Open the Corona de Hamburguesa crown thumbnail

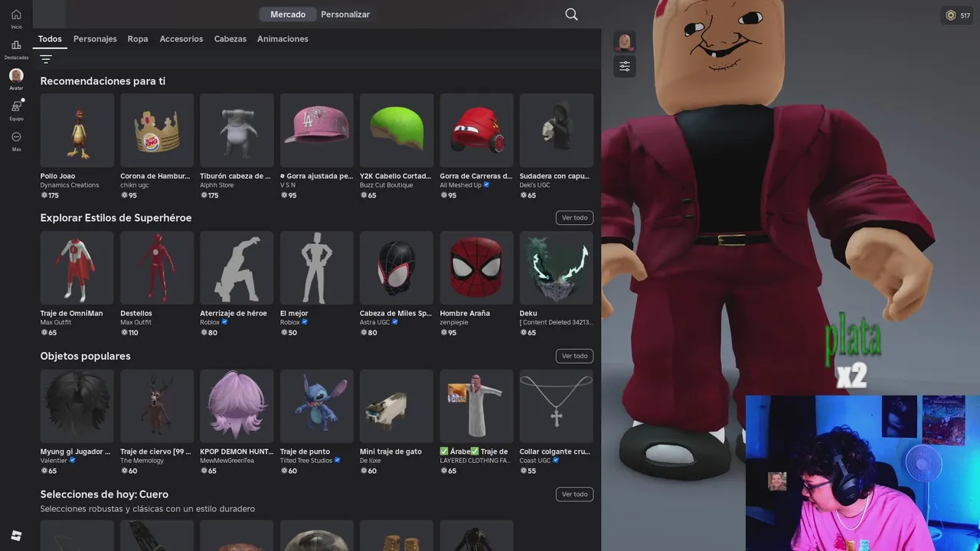tap(157, 130)
